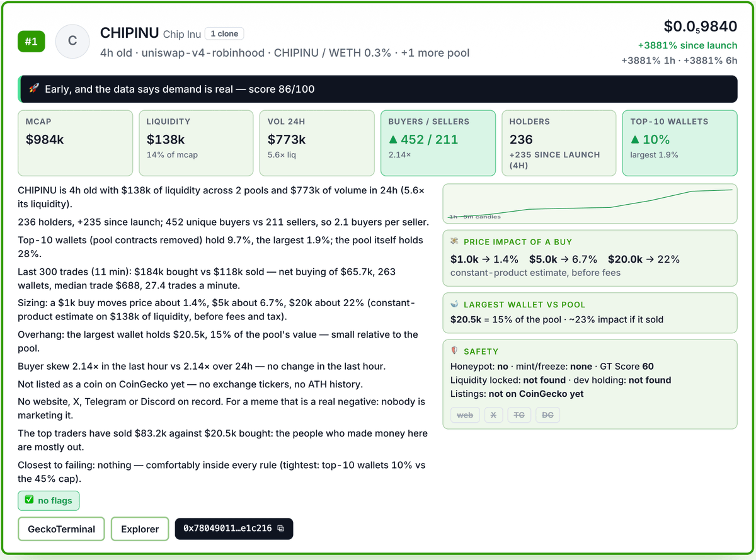Click the crossed-out DC chip

pos(547,415)
